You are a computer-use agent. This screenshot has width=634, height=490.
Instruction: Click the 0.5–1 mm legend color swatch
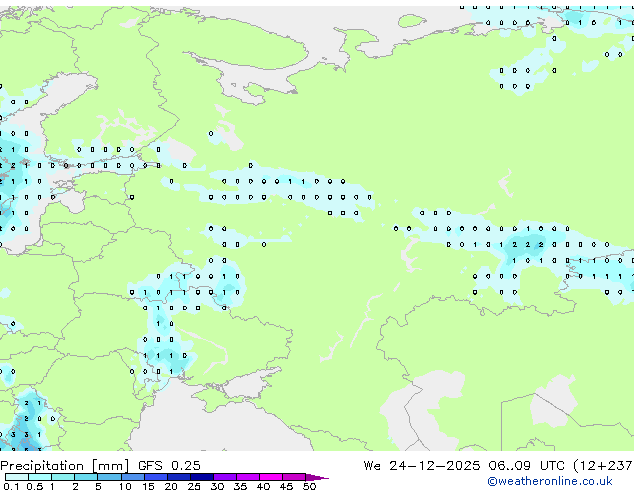click(x=40, y=477)
